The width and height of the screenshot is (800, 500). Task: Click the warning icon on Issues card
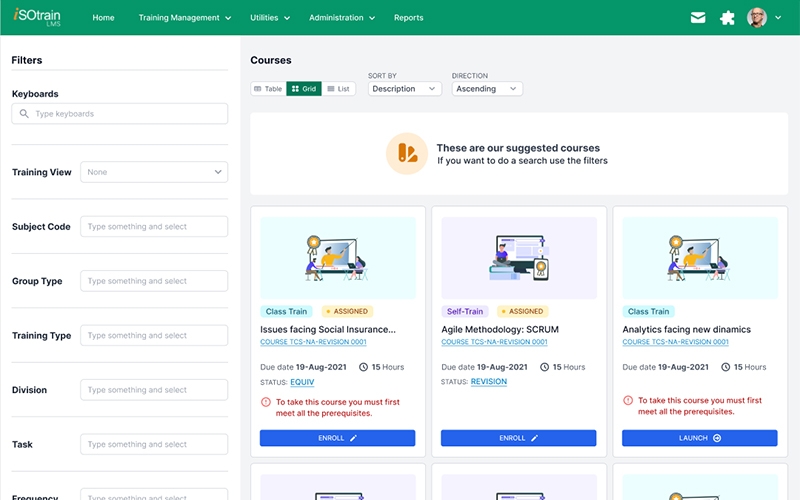pos(266,402)
